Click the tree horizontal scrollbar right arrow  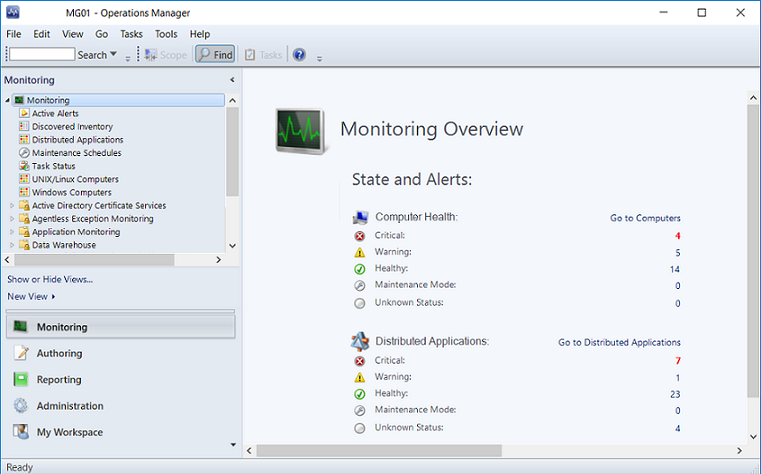pyautogui.click(x=218, y=260)
